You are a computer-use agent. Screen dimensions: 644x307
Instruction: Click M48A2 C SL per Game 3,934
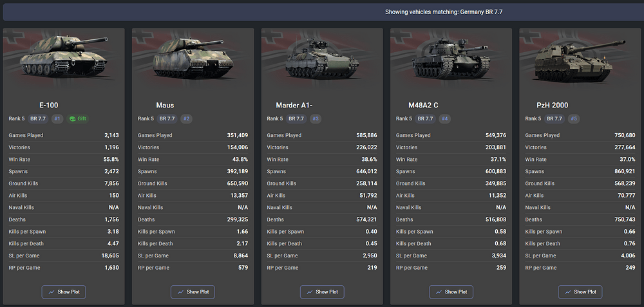point(498,256)
